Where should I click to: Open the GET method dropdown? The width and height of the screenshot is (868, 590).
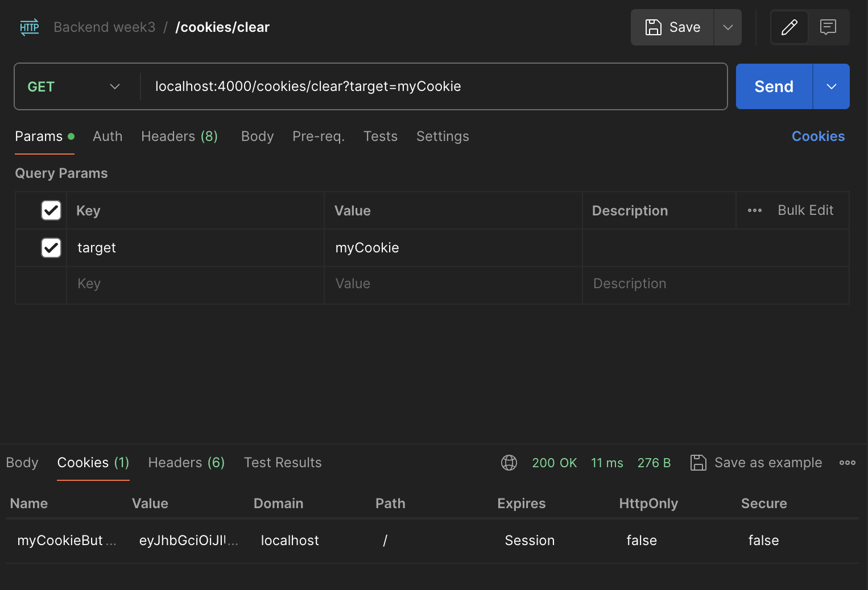[74, 86]
